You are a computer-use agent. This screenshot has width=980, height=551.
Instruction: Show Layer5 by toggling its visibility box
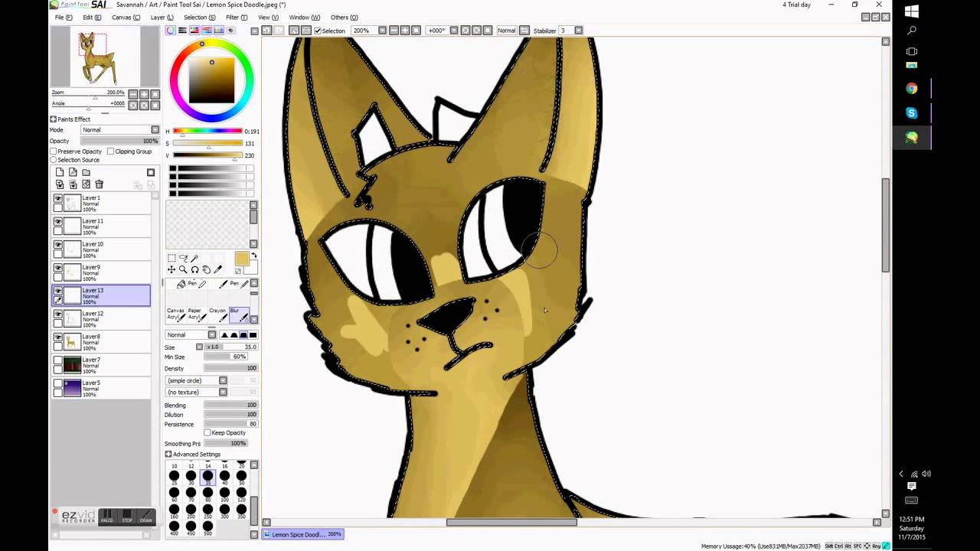(x=58, y=383)
